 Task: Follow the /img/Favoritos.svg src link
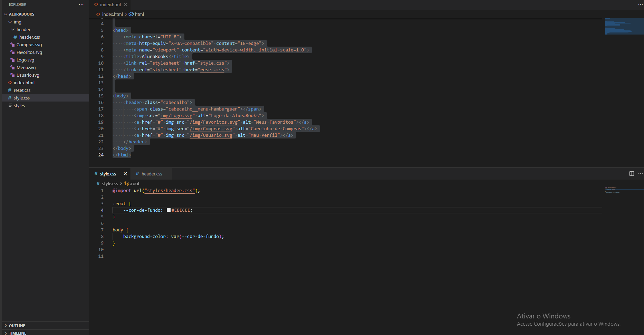coord(213,122)
